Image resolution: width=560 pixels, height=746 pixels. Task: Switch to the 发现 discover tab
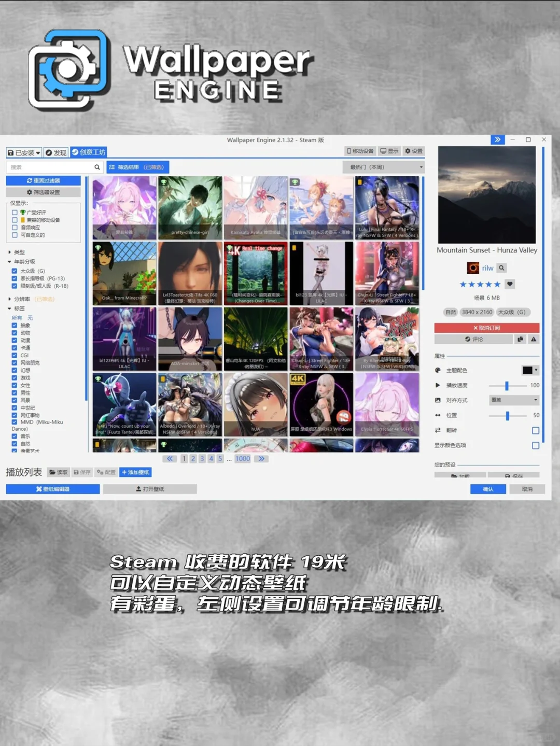point(56,152)
